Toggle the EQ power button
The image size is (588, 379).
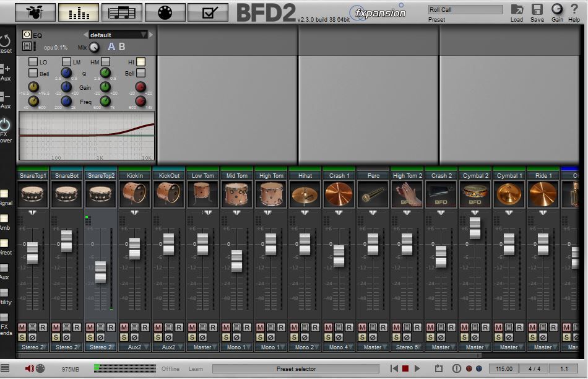[x=27, y=35]
